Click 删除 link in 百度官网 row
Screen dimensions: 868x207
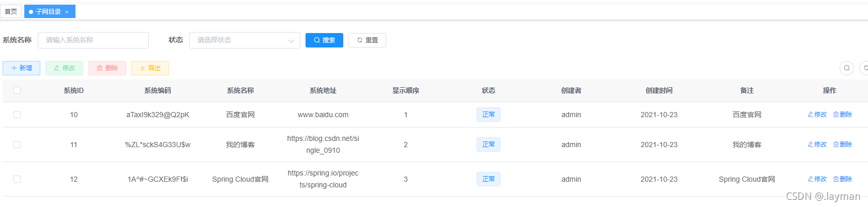click(x=843, y=115)
